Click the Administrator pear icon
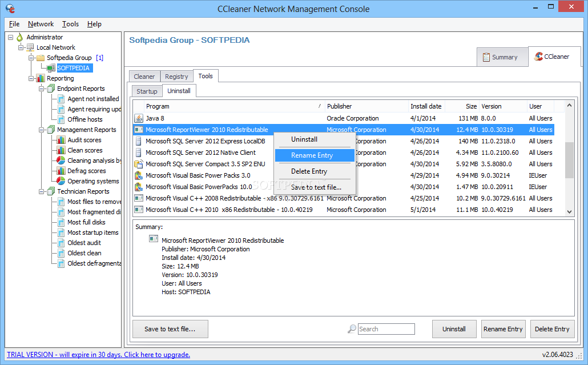 (x=20, y=37)
